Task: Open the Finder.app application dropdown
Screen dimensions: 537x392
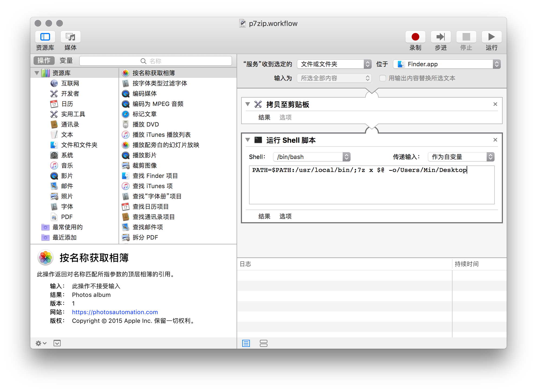Action: 447,64
